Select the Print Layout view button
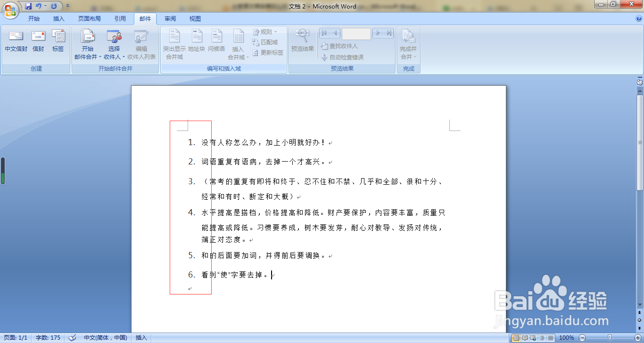 click(x=516, y=338)
